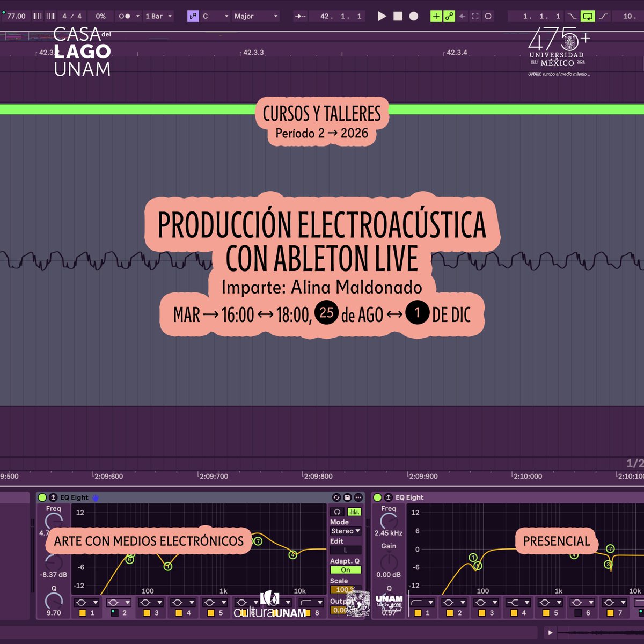Click Hot-Swap preset icon on left EQ Eight

336,497
